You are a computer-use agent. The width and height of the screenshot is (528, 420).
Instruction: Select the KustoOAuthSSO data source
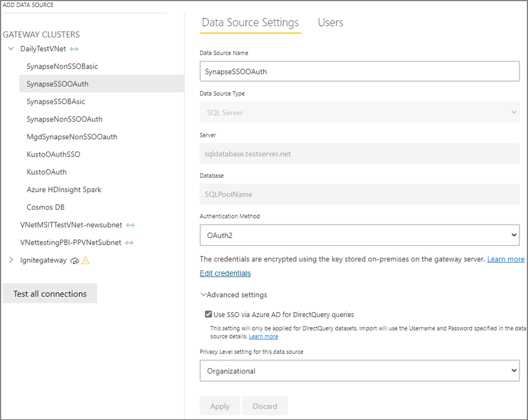[53, 154]
